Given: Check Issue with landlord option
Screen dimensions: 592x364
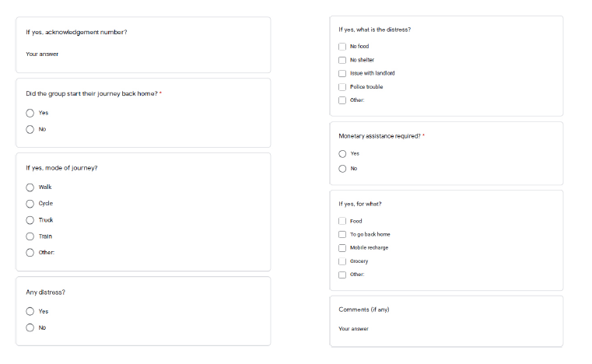Looking at the screenshot, I should (342, 73).
